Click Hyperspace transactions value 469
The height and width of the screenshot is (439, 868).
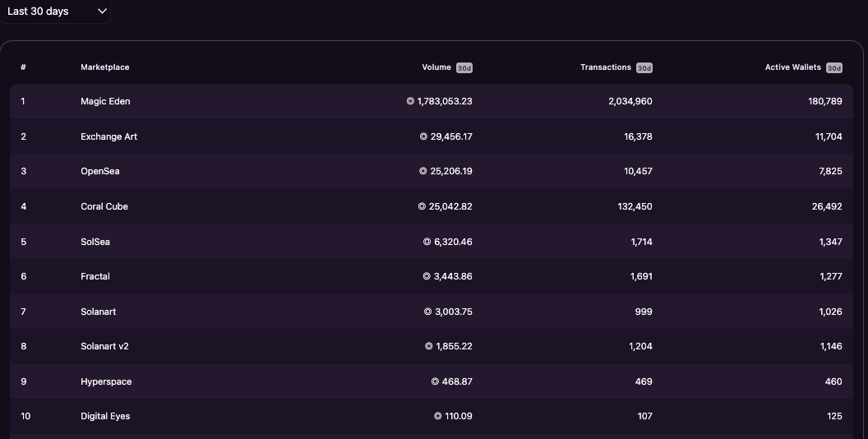tap(644, 381)
